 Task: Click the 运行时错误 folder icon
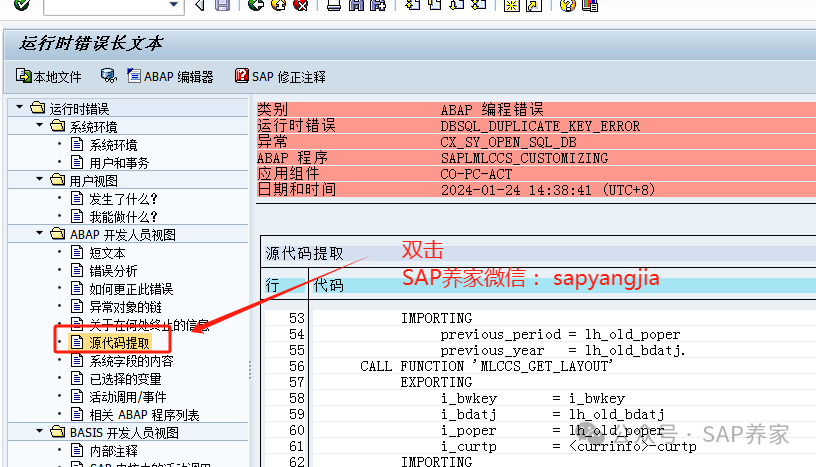37,108
